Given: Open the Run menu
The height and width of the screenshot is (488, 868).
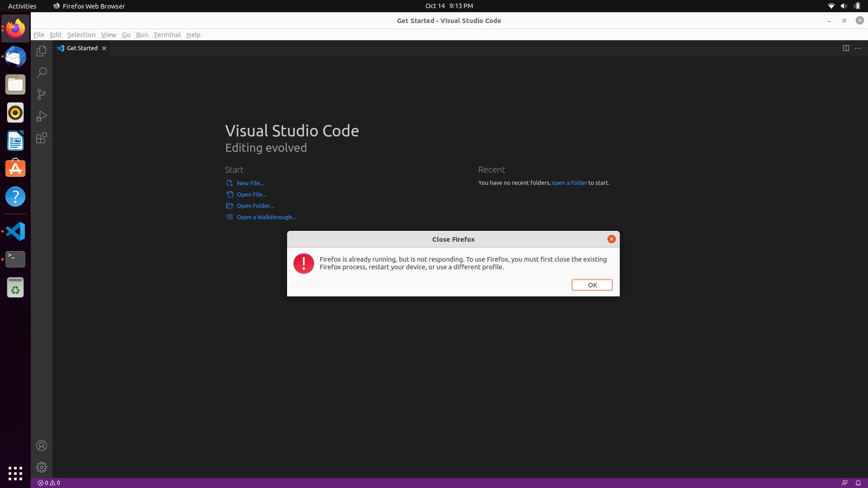Looking at the screenshot, I should pos(142,35).
